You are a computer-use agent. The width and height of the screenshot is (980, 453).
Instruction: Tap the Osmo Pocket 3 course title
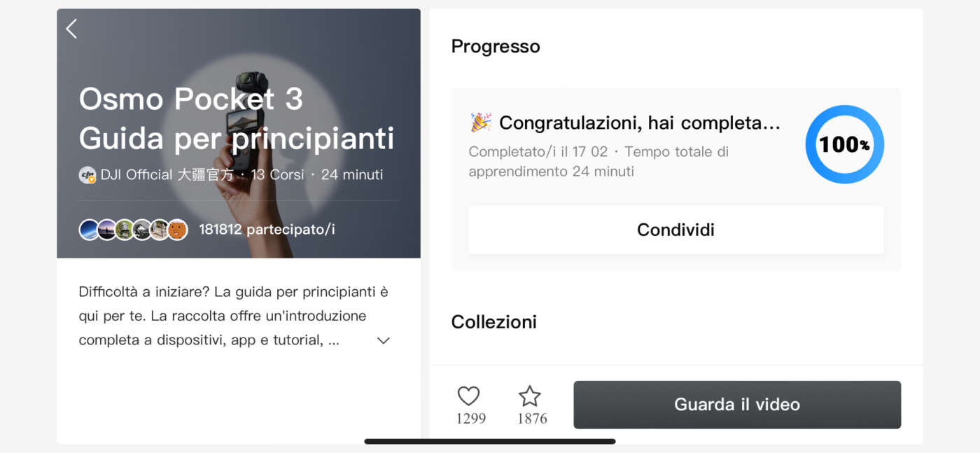(237, 118)
